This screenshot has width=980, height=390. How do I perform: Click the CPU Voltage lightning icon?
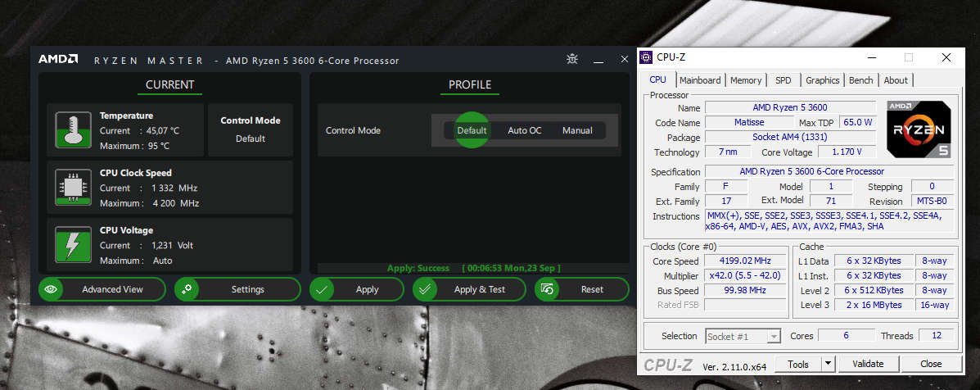pos(72,245)
